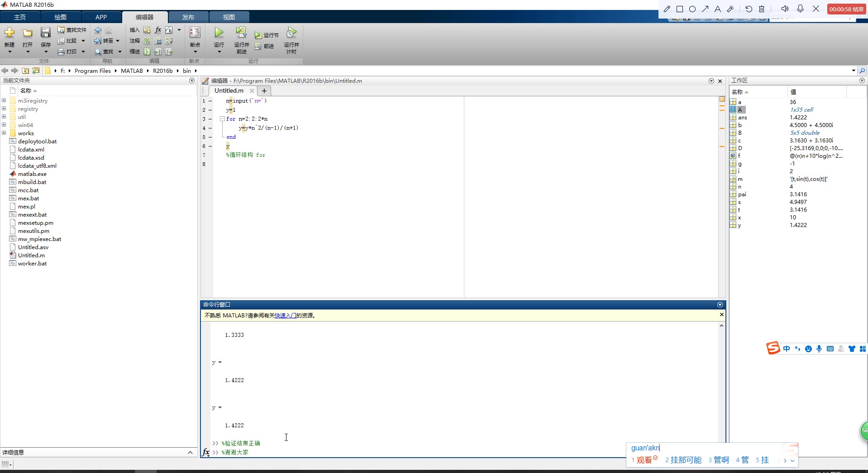Click the Find Files (查找文件) icon
868x473 pixels.
61,30
